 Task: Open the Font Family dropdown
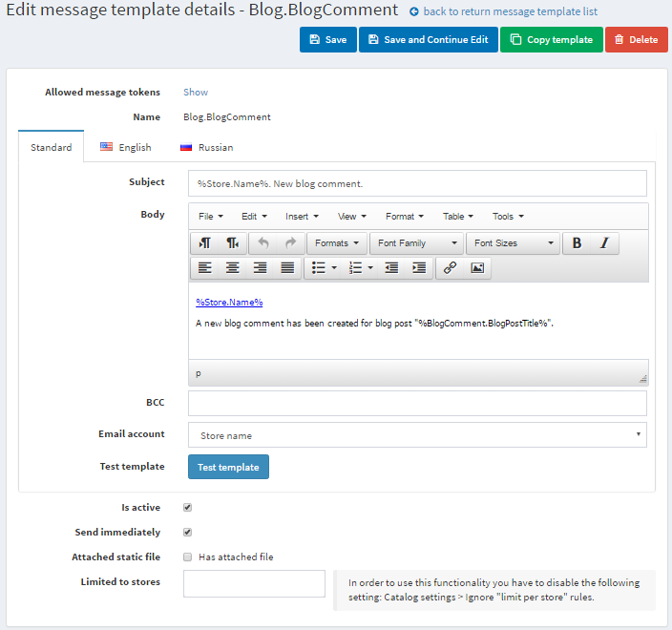[x=416, y=243]
